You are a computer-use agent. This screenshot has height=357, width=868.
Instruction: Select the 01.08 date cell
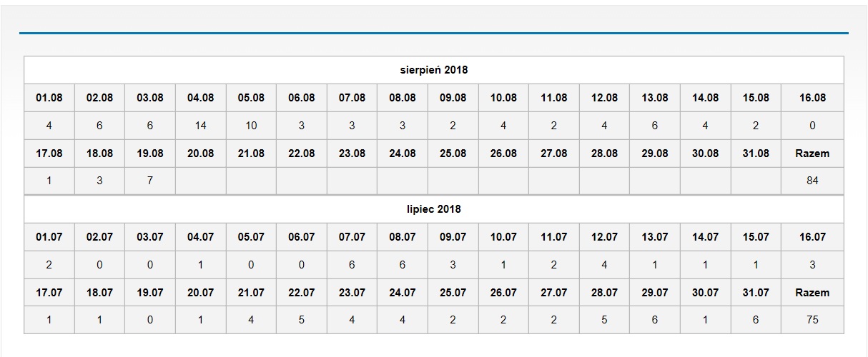pos(49,98)
